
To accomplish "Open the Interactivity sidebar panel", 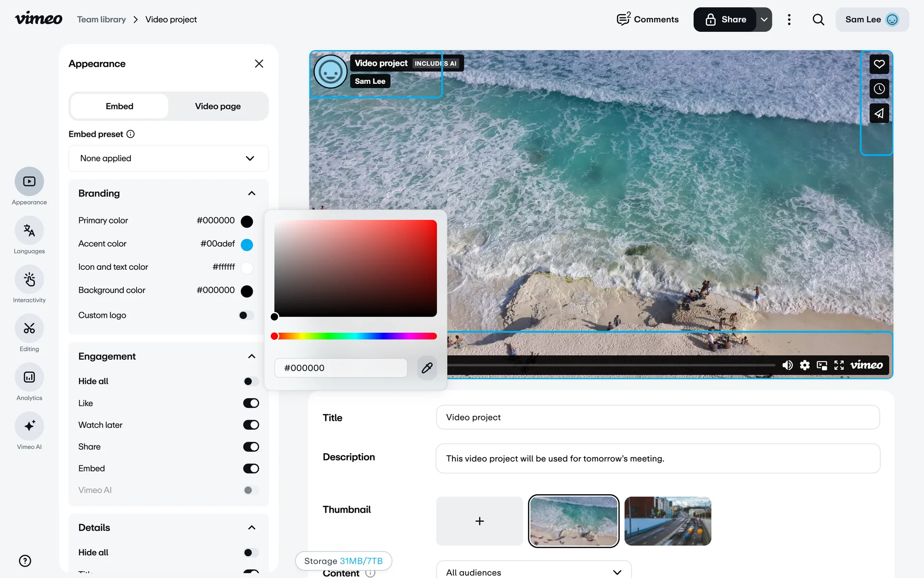I will coord(29,279).
